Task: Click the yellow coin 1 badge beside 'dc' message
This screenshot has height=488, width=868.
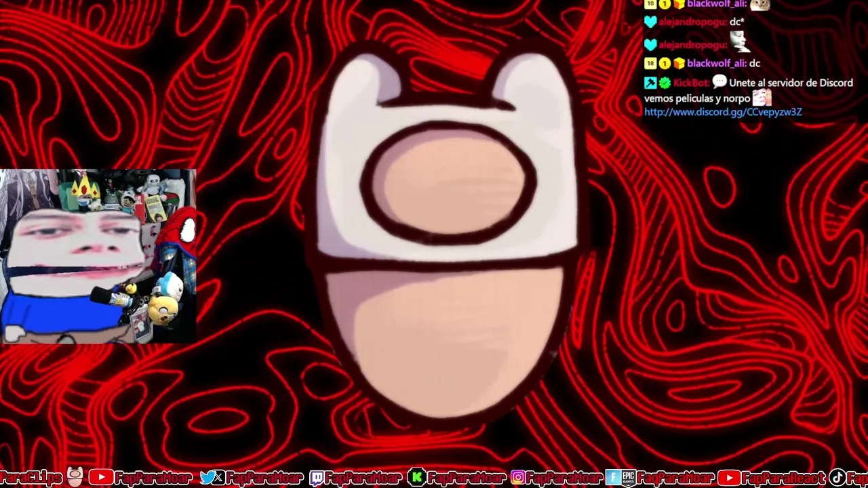Action: point(665,64)
